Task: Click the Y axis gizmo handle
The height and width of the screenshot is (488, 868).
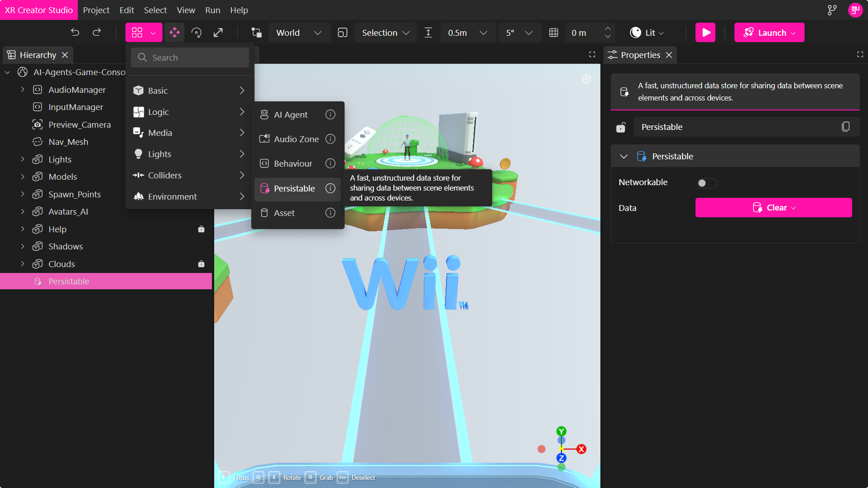Action: [x=561, y=431]
